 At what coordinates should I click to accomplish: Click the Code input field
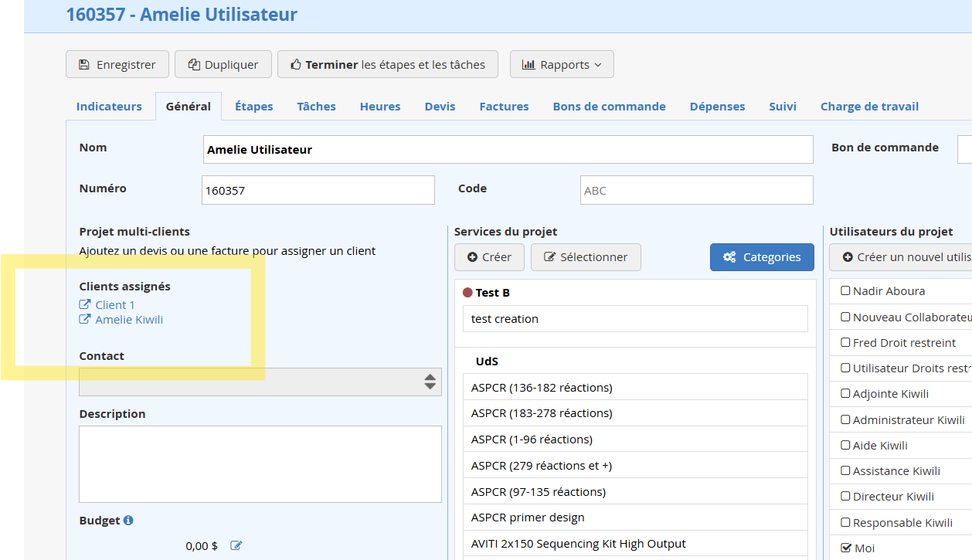point(697,190)
